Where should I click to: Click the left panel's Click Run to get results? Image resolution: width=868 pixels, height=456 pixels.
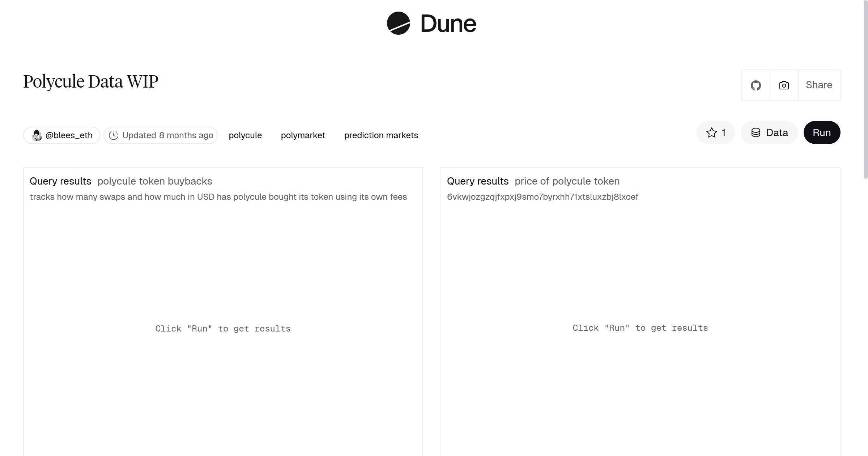coord(223,328)
